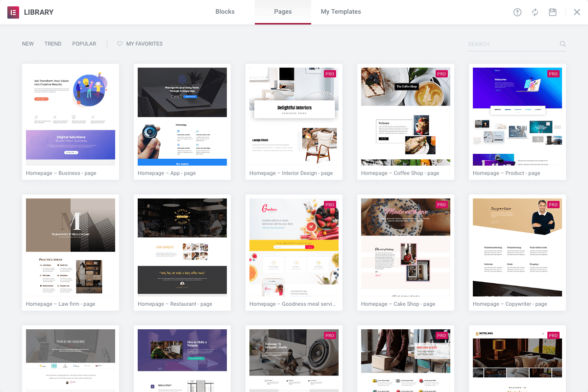Filter templates by Popular

coord(84,44)
